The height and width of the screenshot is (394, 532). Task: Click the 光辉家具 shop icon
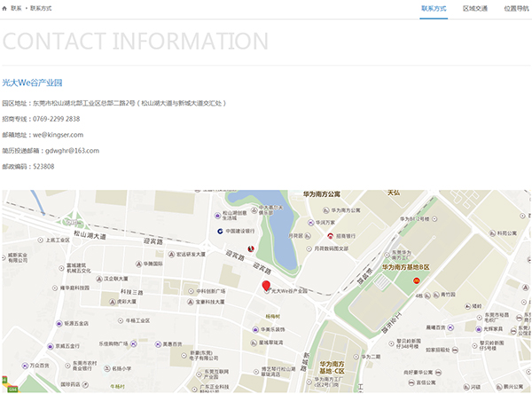click(x=479, y=329)
